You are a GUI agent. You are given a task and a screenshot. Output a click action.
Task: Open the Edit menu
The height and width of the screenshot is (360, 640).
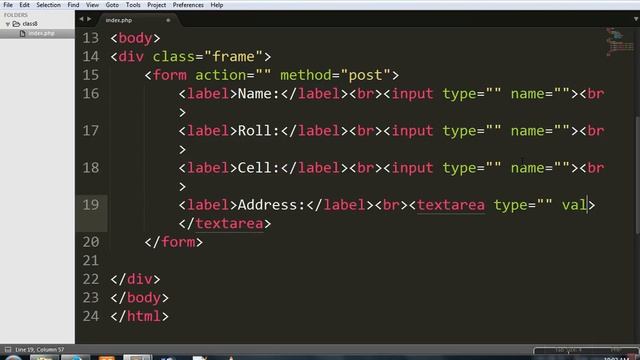pos(24,5)
